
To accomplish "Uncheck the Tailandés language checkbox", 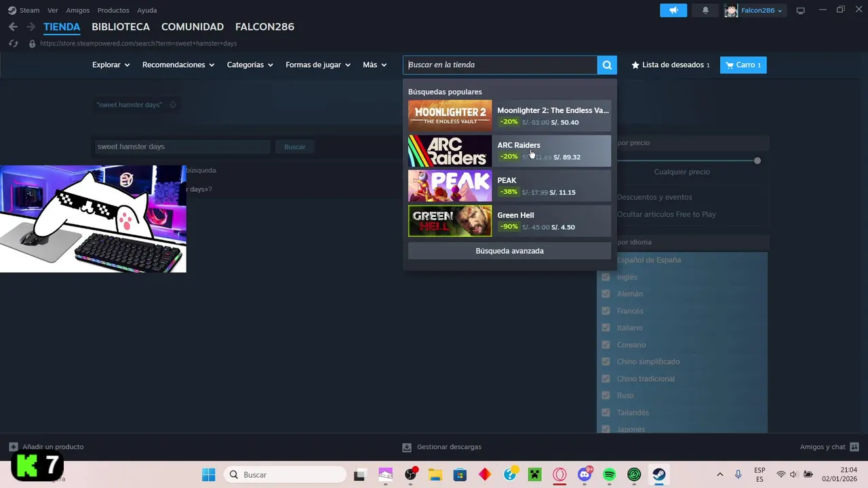I will pos(606,412).
